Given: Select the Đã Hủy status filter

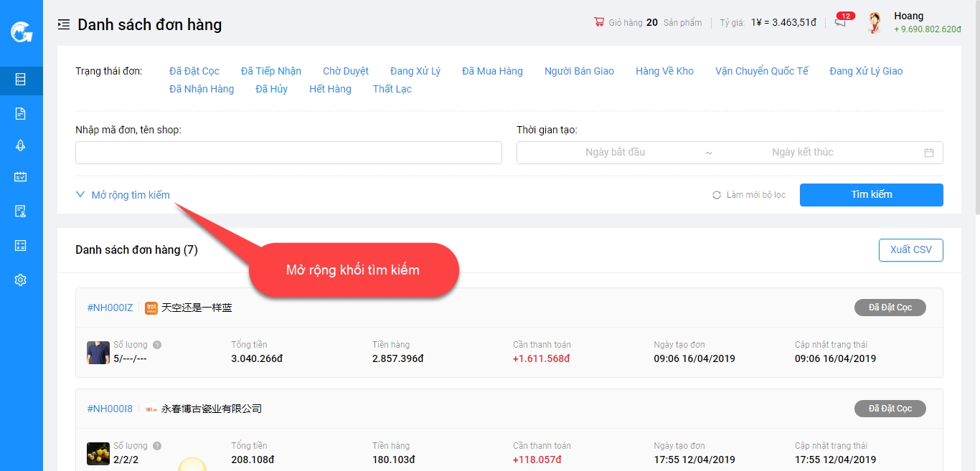Looking at the screenshot, I should [x=271, y=89].
